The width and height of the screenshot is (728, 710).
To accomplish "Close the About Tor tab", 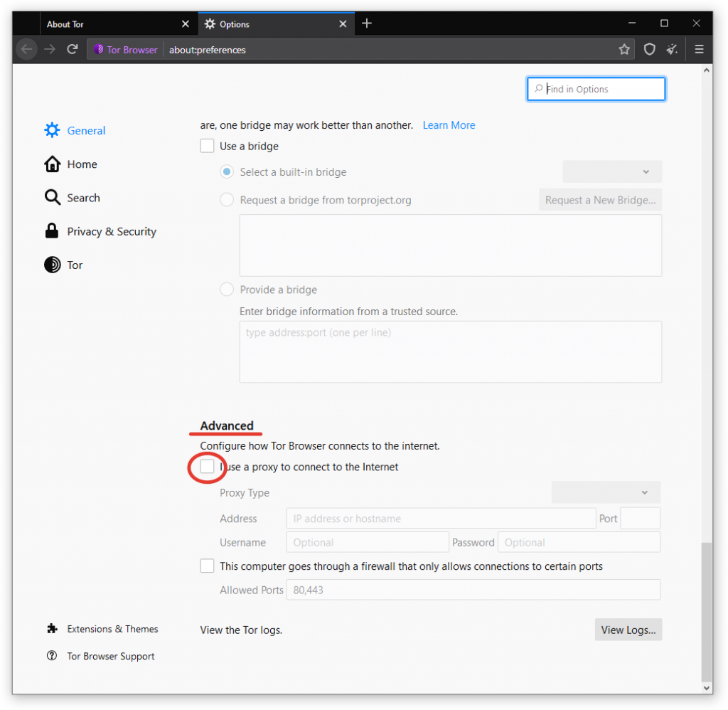I will coord(186,23).
